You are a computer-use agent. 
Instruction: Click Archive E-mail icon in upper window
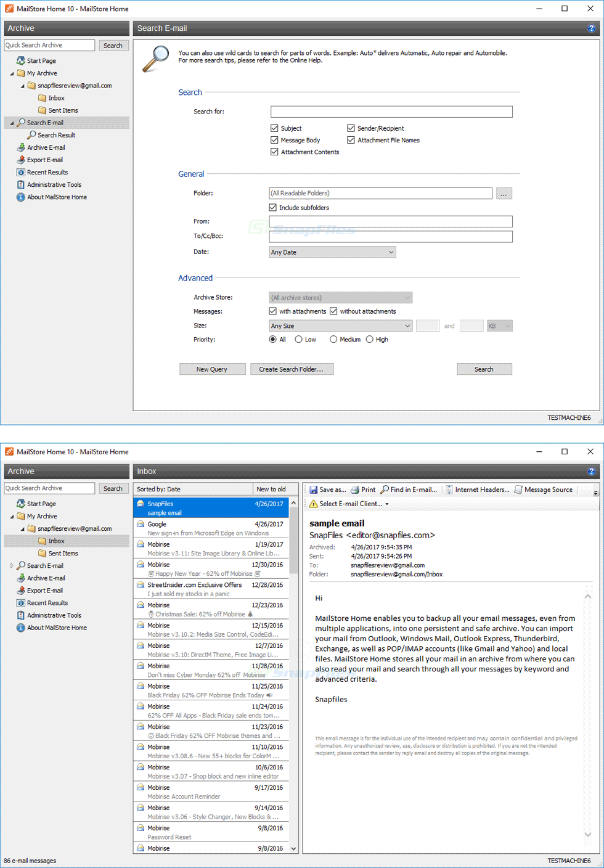[21, 147]
